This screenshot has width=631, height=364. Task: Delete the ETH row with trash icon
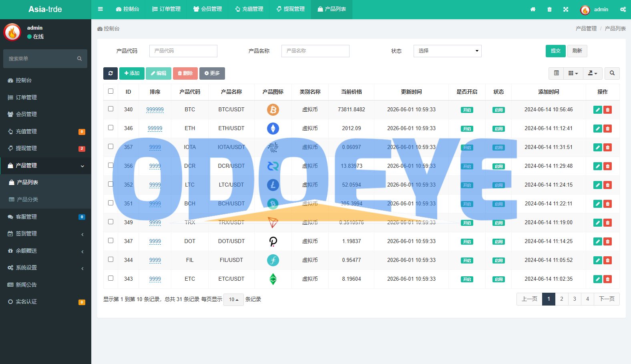608,129
